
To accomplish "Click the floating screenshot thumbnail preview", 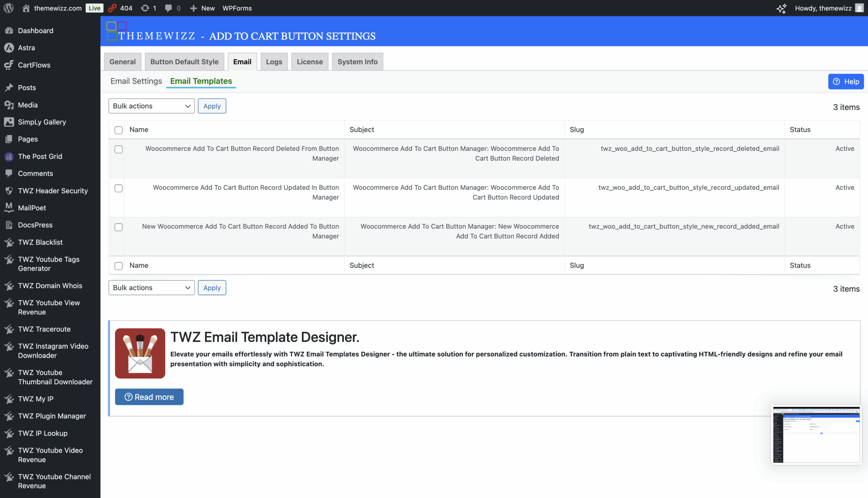I will 816,434.
